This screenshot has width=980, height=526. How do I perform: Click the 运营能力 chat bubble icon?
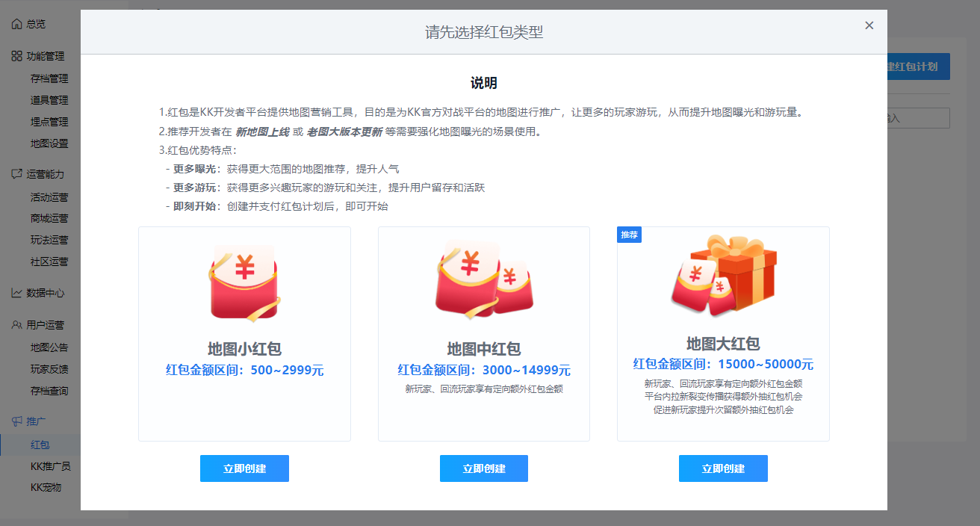click(x=16, y=174)
